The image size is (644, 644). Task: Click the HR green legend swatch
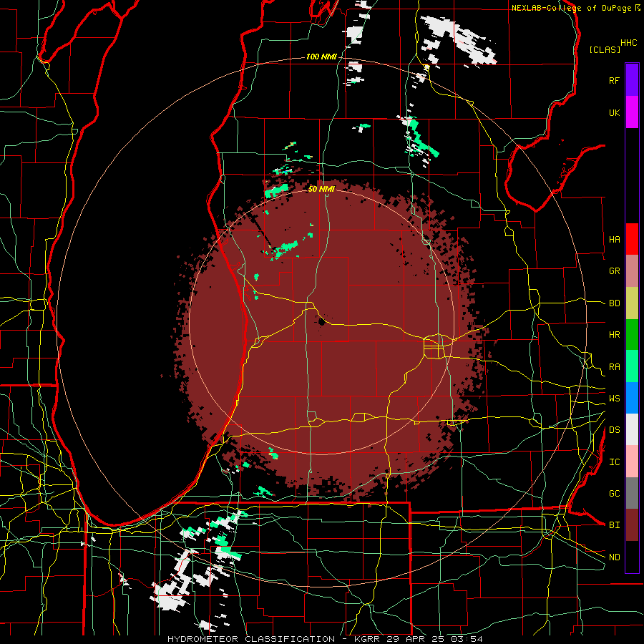[x=632, y=335]
